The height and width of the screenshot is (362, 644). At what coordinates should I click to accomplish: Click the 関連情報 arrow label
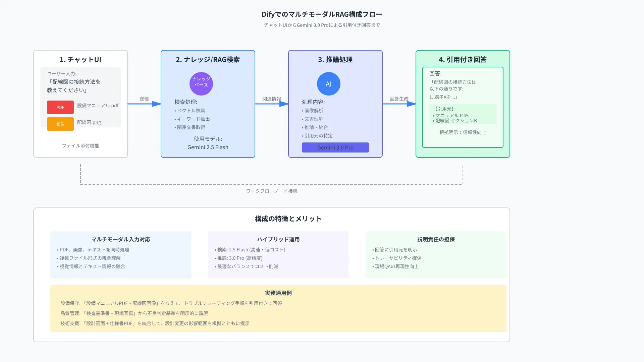click(x=272, y=99)
